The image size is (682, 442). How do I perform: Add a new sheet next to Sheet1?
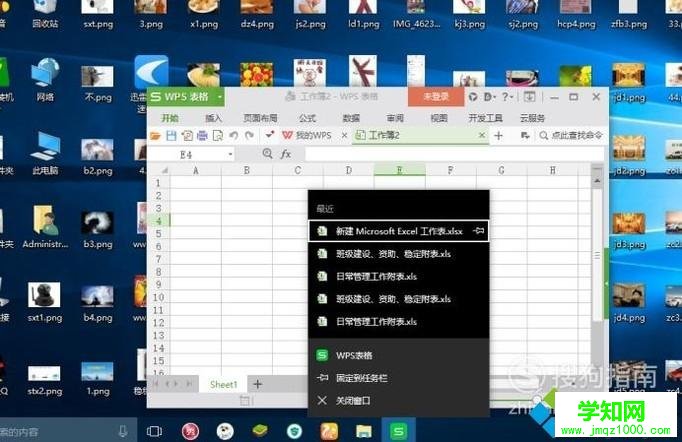[x=257, y=384]
